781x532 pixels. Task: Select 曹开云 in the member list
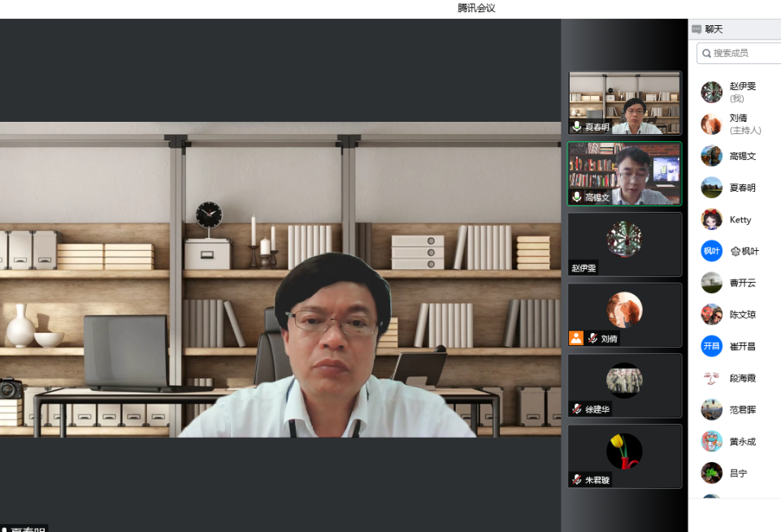[x=741, y=283]
